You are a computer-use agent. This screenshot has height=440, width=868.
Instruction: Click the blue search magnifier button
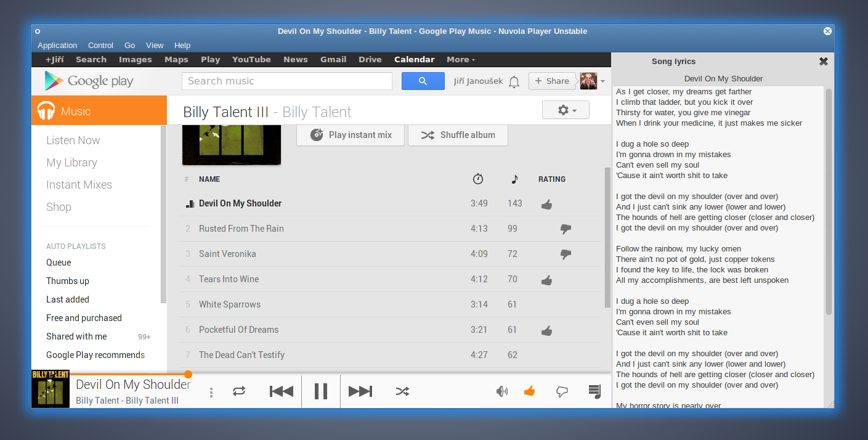point(423,81)
